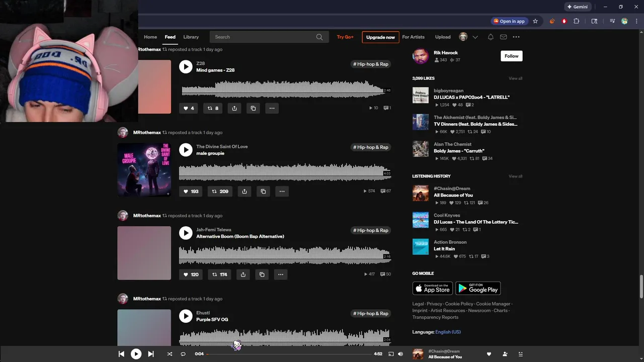The image size is (644, 362).
Task: Seek within male groupie waveform
Action: click(285, 172)
